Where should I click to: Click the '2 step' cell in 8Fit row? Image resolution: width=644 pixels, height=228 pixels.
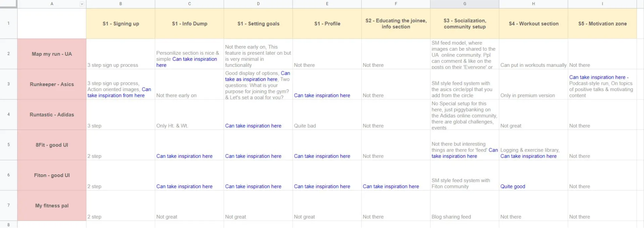120,145
